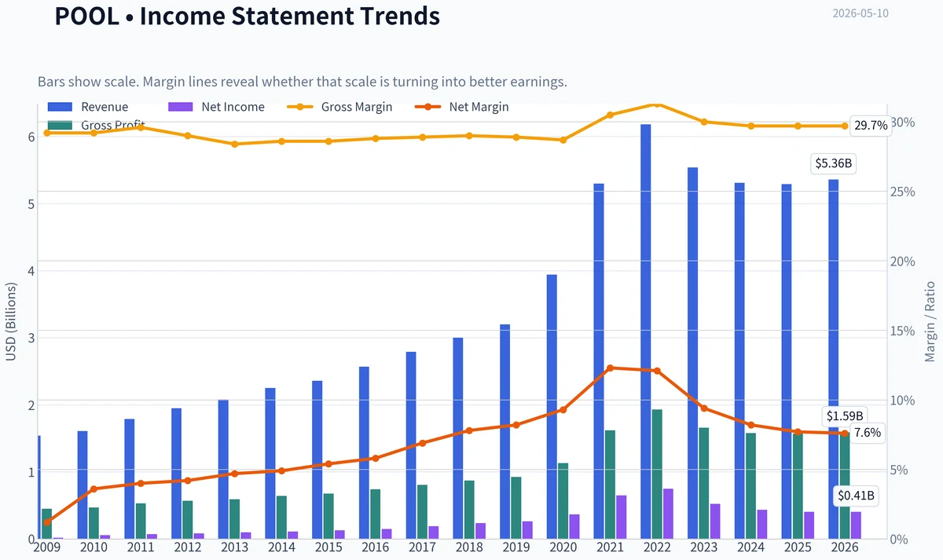Screen dimensions: 943x560
Task: Click the 2018 x-axis year label
Action: pos(470,547)
